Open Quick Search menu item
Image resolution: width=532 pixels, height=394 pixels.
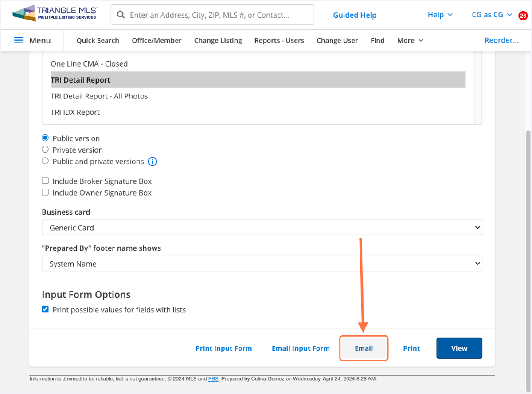pyautogui.click(x=98, y=40)
